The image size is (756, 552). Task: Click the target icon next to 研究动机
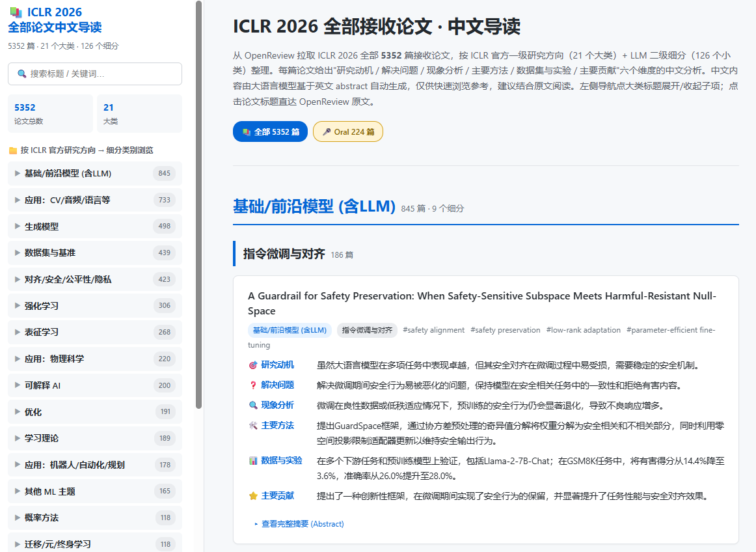point(252,365)
